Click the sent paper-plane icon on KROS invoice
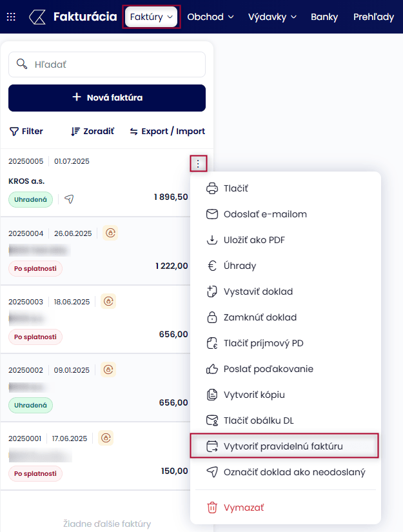 (x=70, y=199)
